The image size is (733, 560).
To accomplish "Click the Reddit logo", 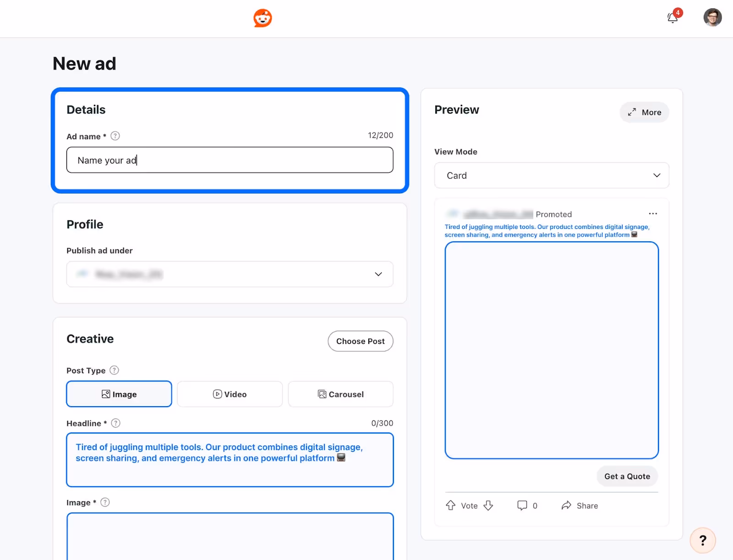I will coord(263,18).
